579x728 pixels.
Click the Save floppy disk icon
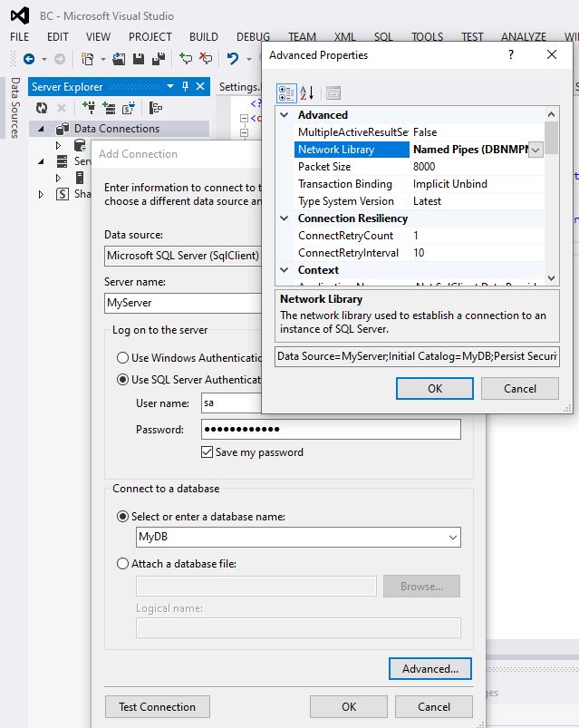139,59
